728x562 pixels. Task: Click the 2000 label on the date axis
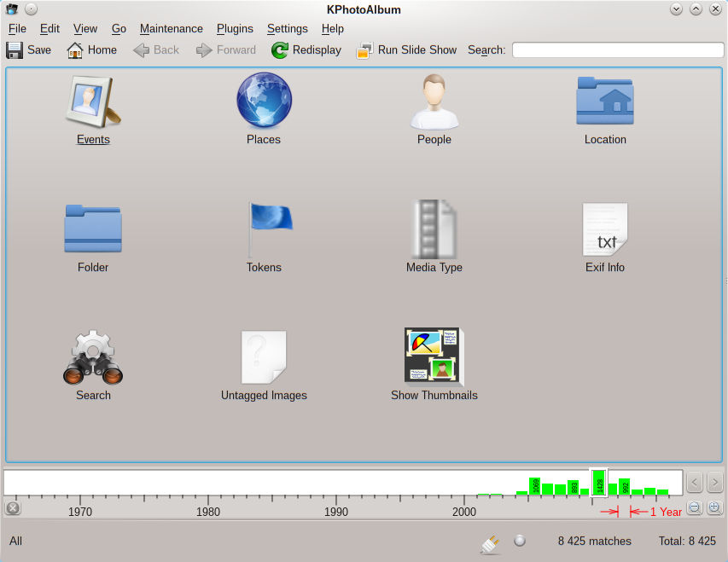coord(464,512)
